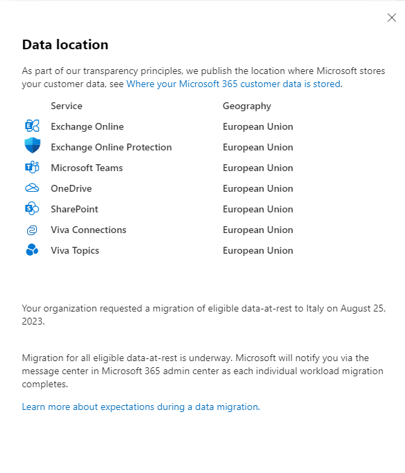Click the OneDrive cloud icon
This screenshot has height=473, width=405.
[32, 188]
